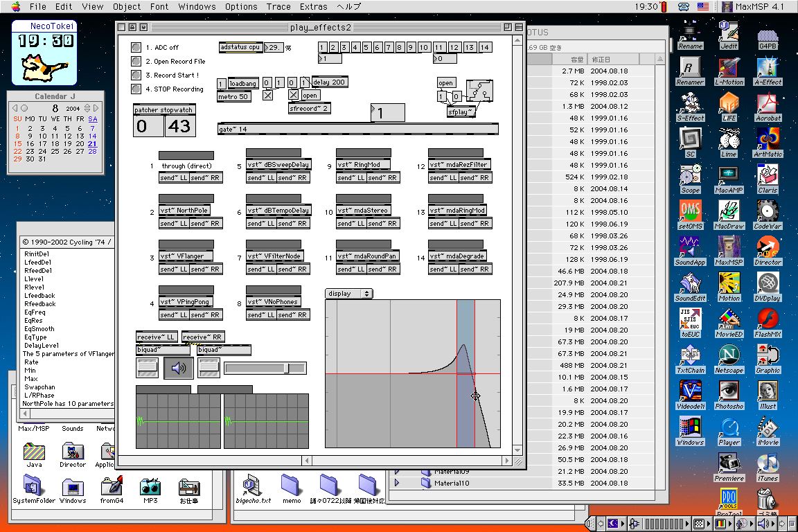Click effect selector message box 14

click(x=484, y=47)
